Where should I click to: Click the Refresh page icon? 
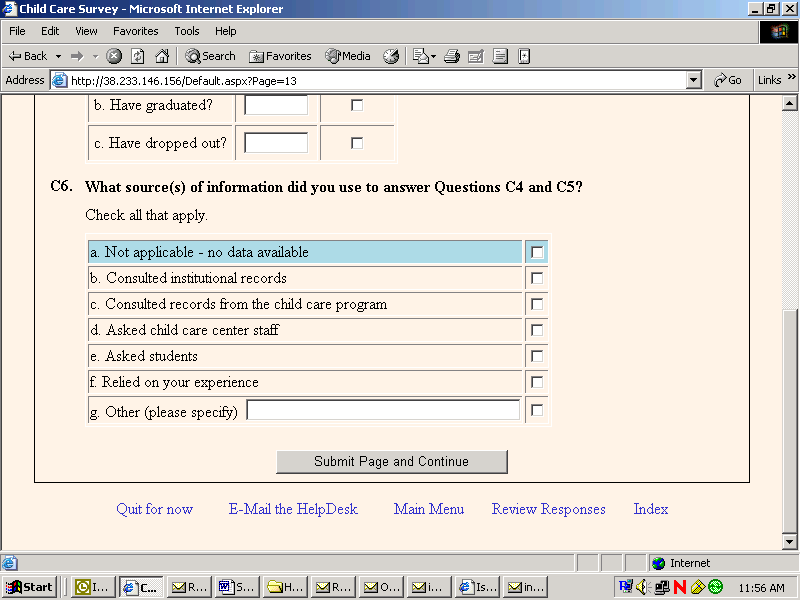[x=138, y=56]
